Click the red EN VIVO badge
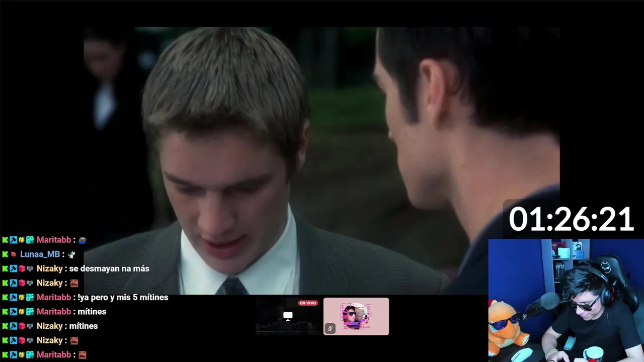This screenshot has width=644, height=362. (x=308, y=303)
